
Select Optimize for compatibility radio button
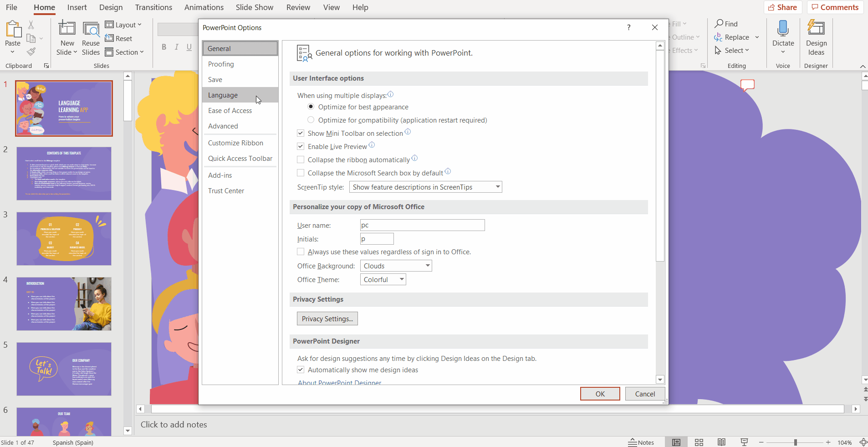(x=311, y=120)
